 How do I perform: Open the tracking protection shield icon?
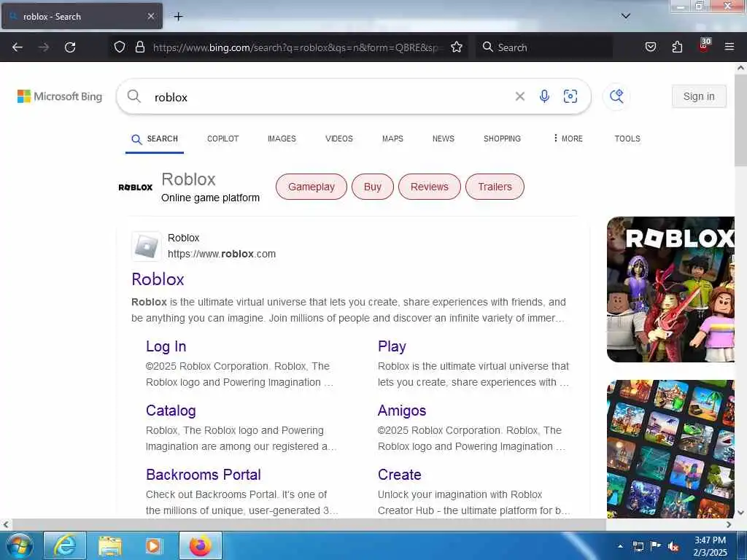[120, 47]
